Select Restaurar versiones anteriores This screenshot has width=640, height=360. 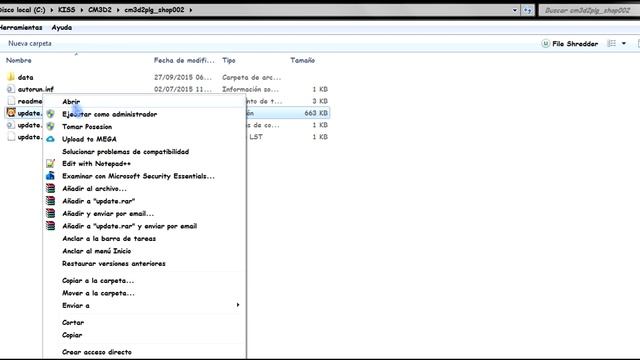coord(114,263)
